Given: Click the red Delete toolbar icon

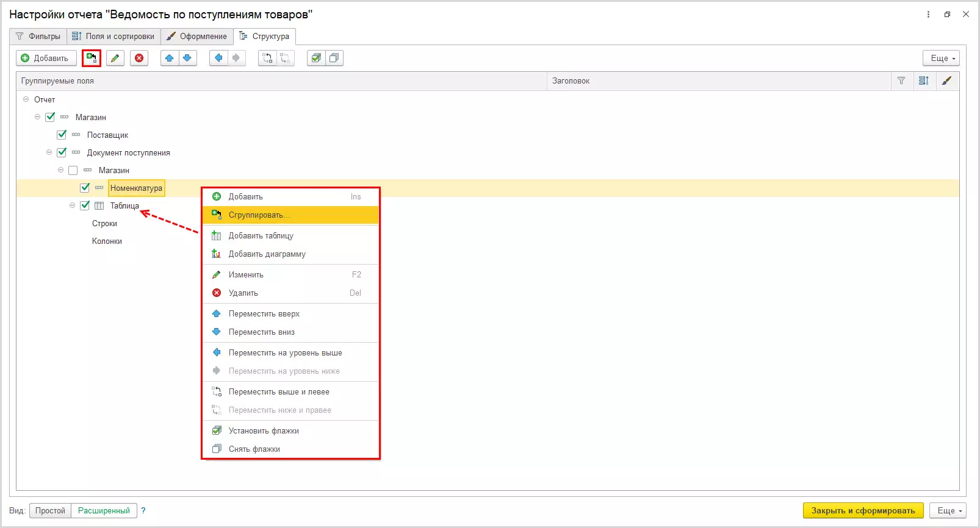Looking at the screenshot, I should 139,58.
